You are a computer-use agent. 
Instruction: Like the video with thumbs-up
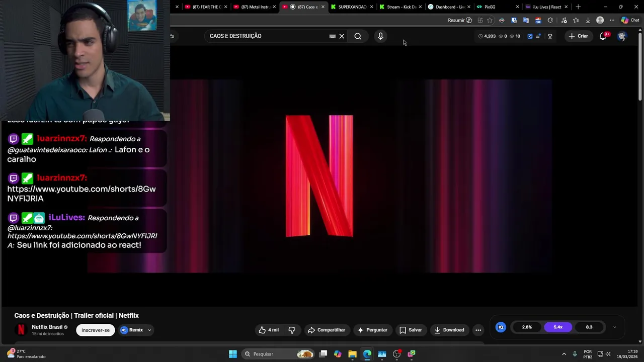pyautogui.click(x=269, y=330)
